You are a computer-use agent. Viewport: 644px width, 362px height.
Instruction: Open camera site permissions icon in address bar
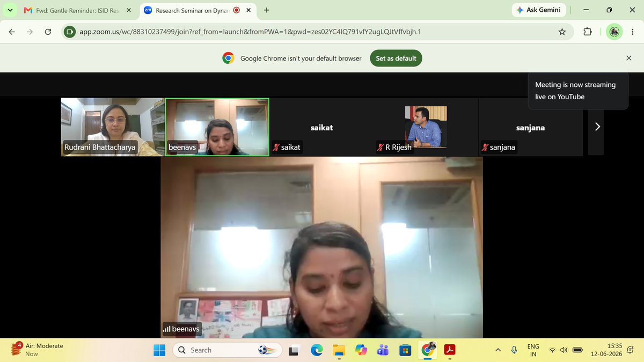pos(69,32)
